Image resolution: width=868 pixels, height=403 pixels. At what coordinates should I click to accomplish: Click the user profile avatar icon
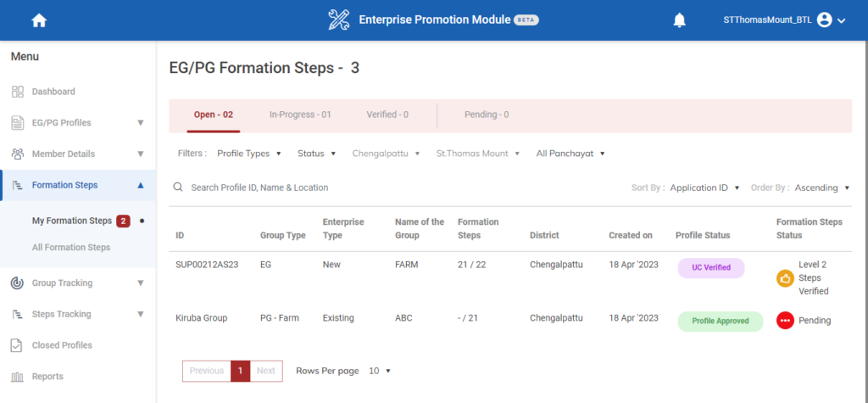tap(824, 20)
